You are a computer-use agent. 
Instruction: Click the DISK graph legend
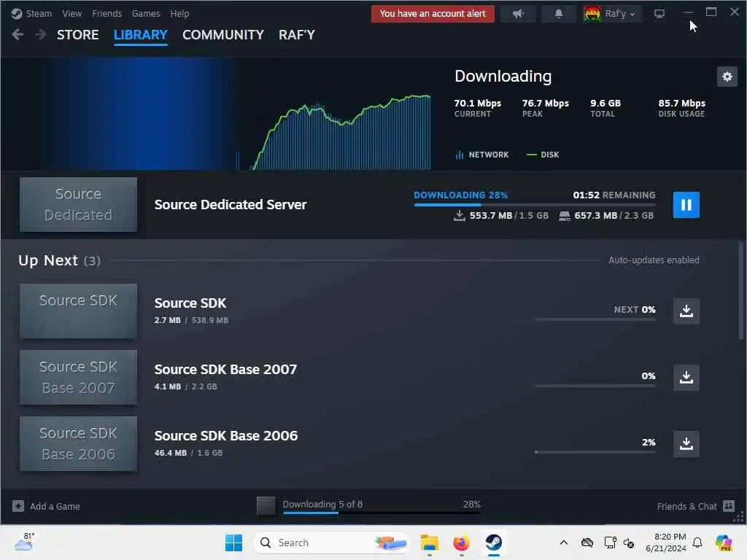click(543, 155)
